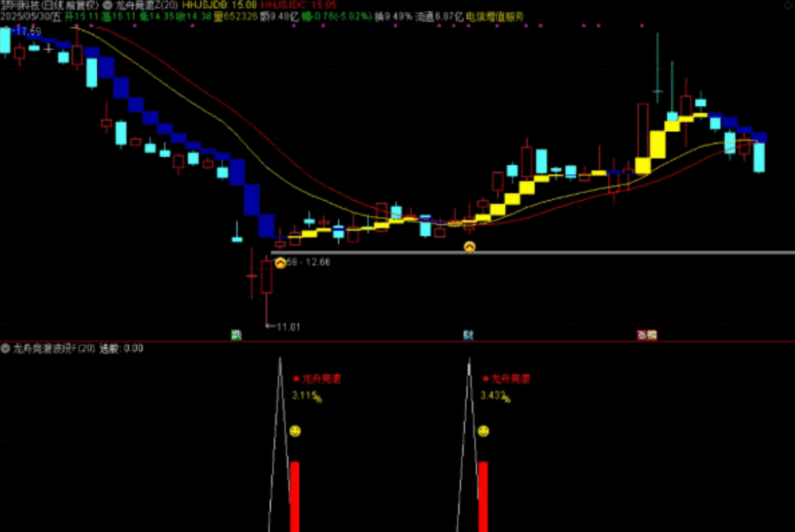This screenshot has height=532, width=795.
Task: Click the 11.01 lowest price label
Action: tap(288, 327)
